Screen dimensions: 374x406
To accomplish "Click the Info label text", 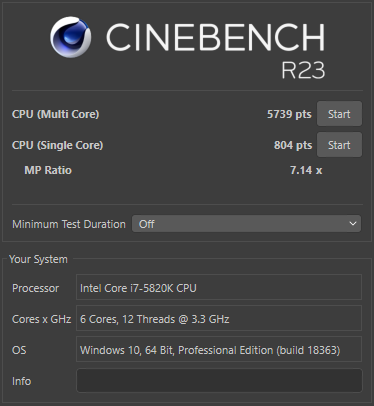I will [21, 381].
